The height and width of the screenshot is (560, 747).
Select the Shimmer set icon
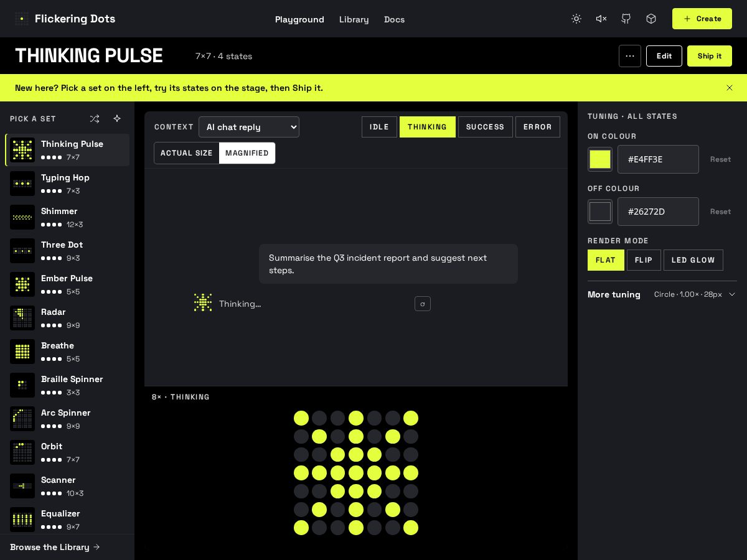[x=22, y=217]
